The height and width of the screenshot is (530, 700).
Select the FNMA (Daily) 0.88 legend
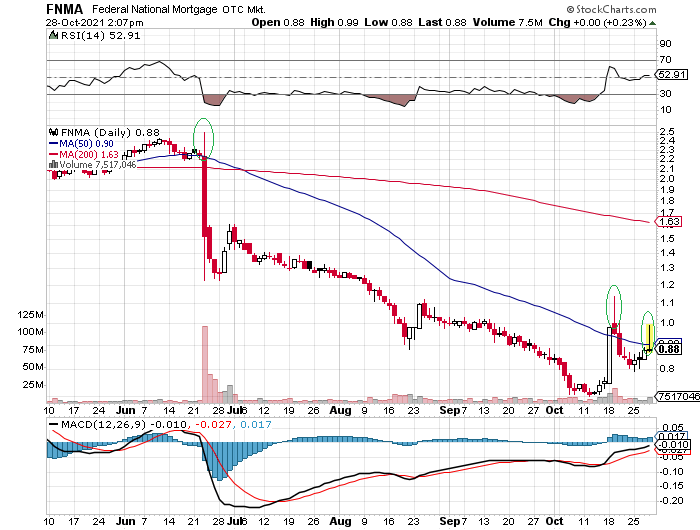click(x=110, y=132)
